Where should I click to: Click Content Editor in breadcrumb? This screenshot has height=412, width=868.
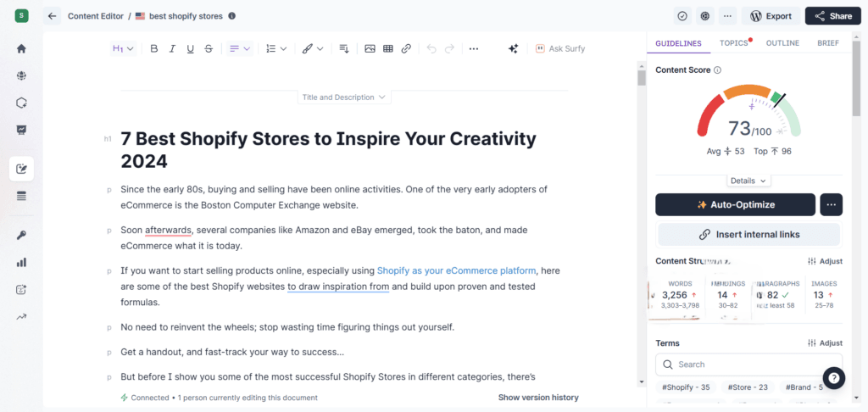coord(96,16)
